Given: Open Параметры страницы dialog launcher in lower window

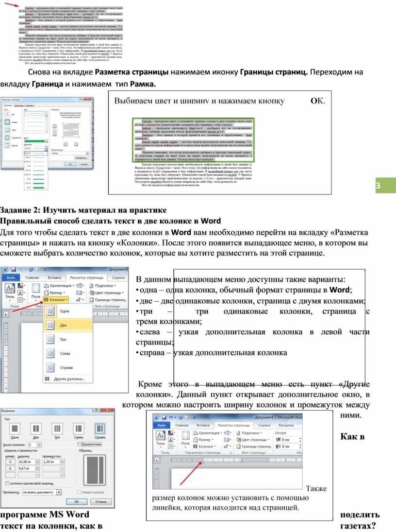Looking at the screenshot, I should [231, 453].
